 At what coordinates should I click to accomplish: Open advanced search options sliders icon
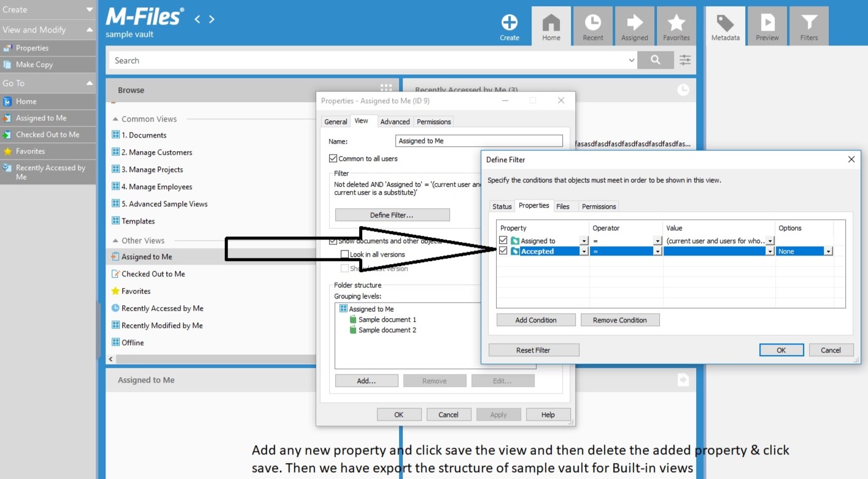[685, 60]
